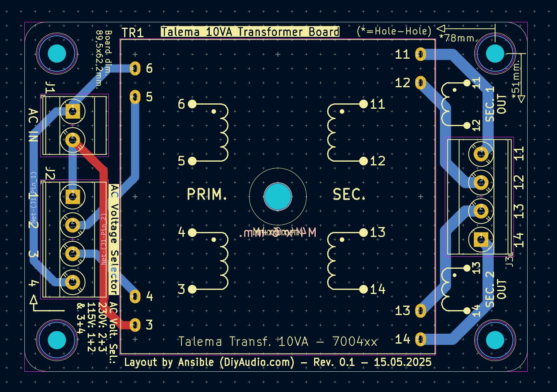Click the cyan center transformer mounting hole
This screenshot has width=557, height=392.
(278, 197)
